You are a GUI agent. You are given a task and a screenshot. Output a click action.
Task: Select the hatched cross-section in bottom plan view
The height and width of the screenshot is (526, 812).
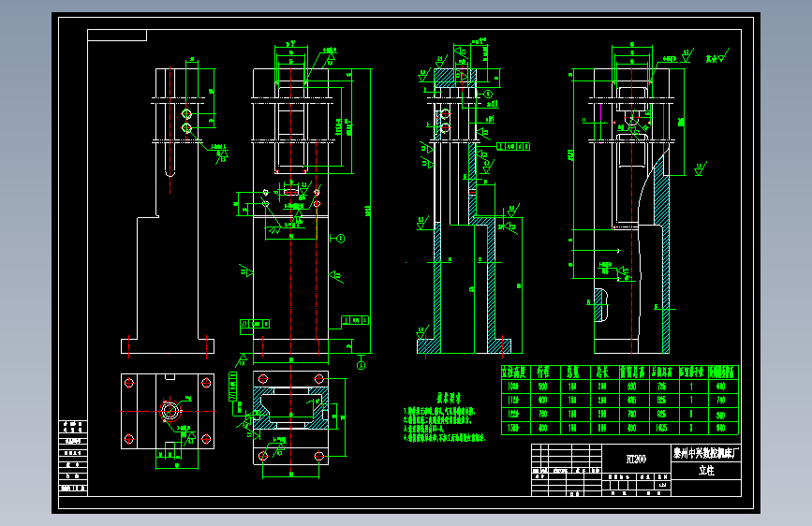pos(290,407)
